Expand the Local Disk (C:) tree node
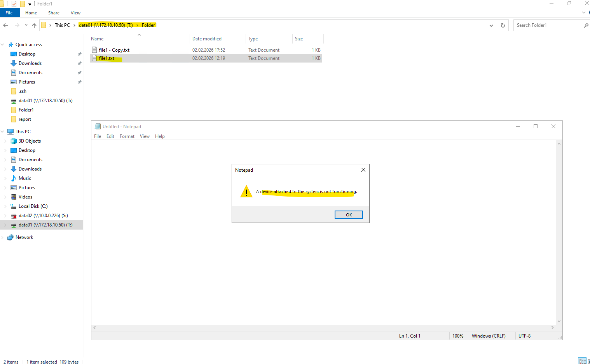 pyautogui.click(x=5, y=206)
